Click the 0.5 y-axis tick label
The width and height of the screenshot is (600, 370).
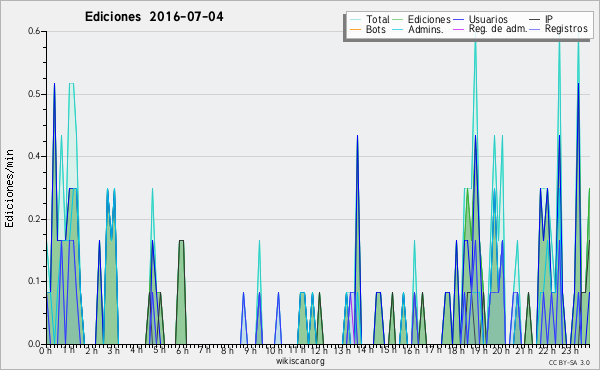(x=34, y=94)
